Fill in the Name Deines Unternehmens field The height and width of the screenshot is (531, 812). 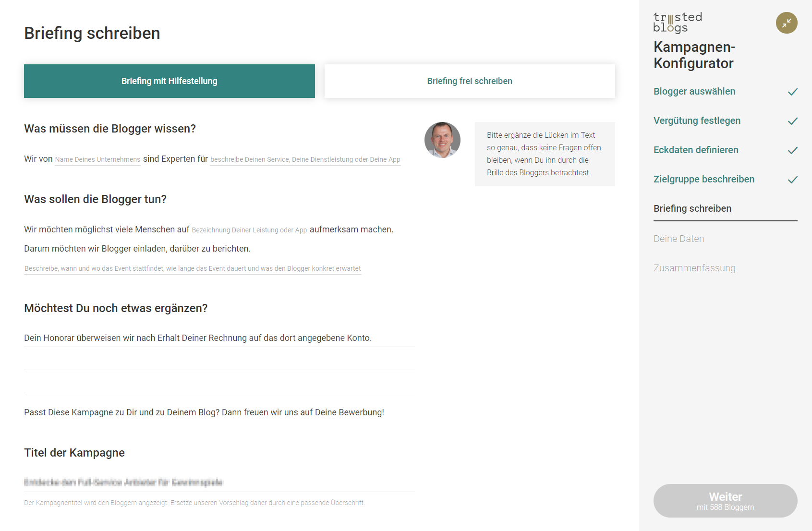pyautogui.click(x=97, y=159)
